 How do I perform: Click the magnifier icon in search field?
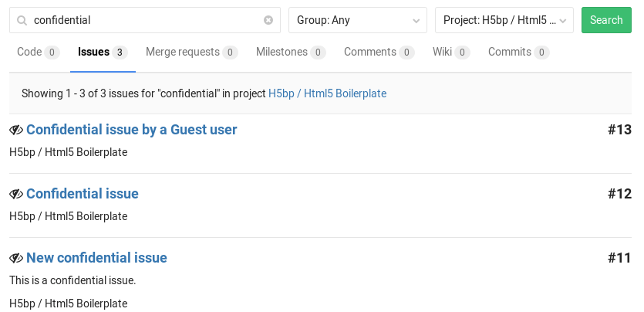point(22,21)
